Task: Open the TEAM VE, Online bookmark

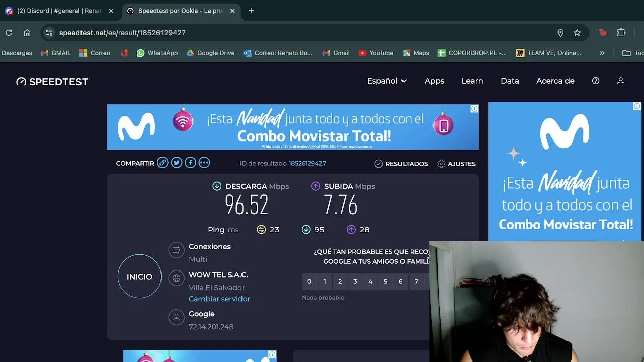Action: [x=548, y=53]
